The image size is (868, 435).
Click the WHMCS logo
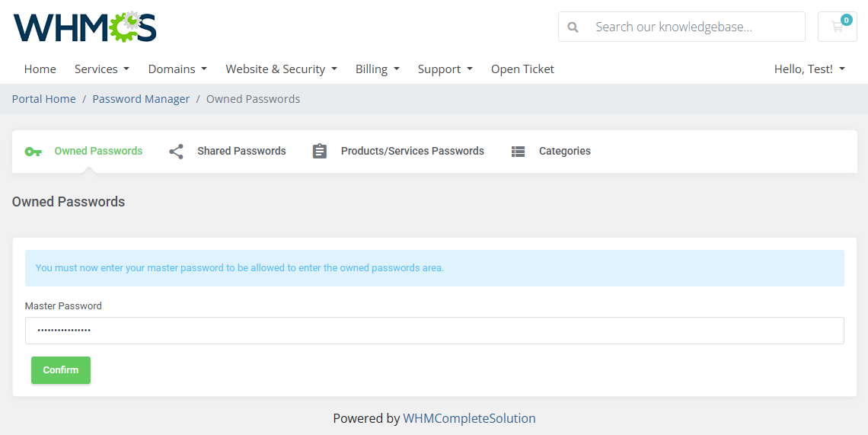tap(85, 27)
